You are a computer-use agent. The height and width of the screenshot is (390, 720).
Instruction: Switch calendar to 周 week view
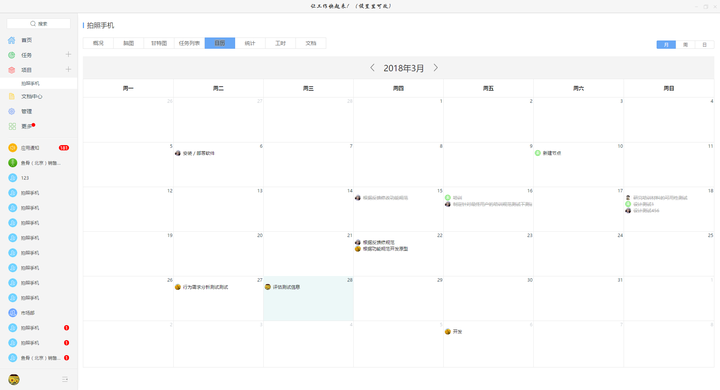[x=685, y=45]
